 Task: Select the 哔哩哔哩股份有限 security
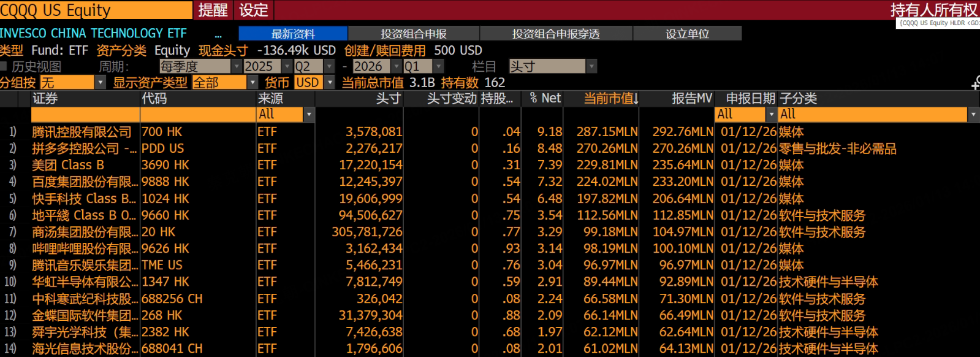pyautogui.click(x=85, y=248)
